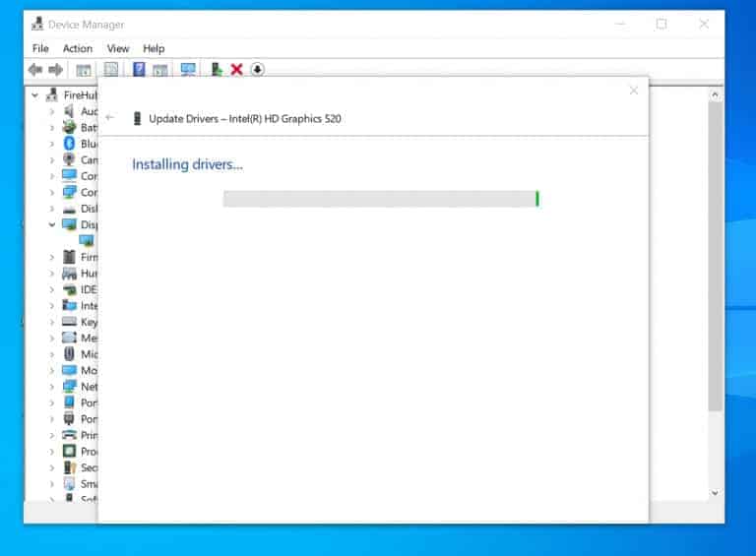The height and width of the screenshot is (556, 756).
Task: Click the scroll down arrow in Device Manager
Action: click(x=715, y=493)
